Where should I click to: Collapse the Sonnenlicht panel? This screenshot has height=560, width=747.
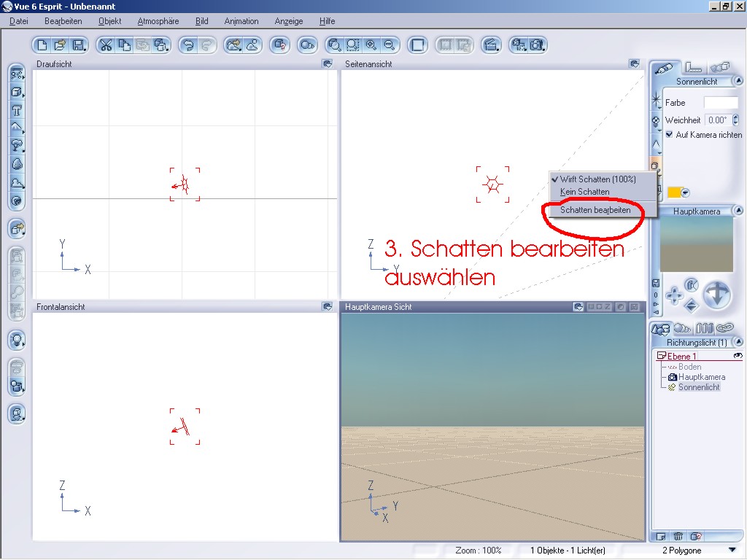point(738,81)
